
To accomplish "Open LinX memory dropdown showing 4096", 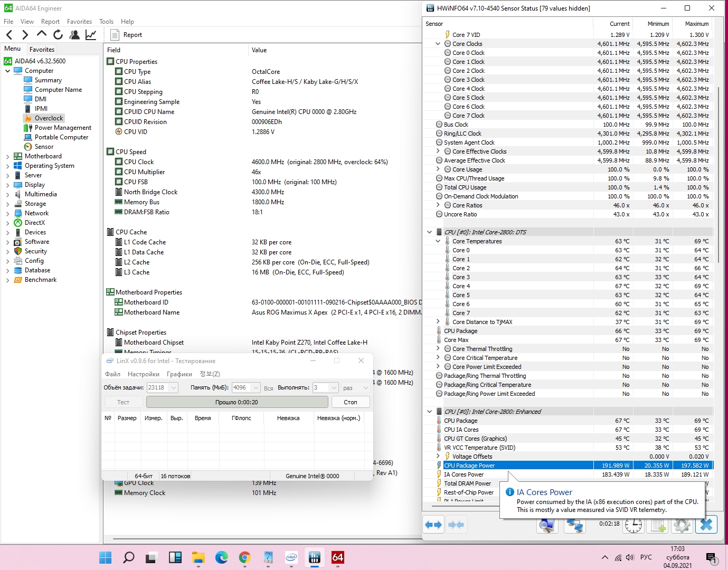I will click(246, 387).
